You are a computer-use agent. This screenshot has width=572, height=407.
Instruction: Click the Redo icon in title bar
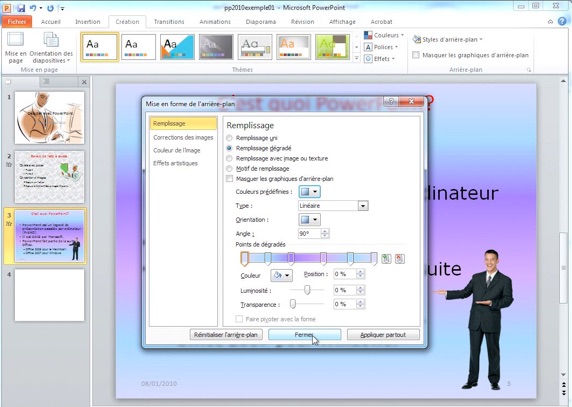point(50,8)
